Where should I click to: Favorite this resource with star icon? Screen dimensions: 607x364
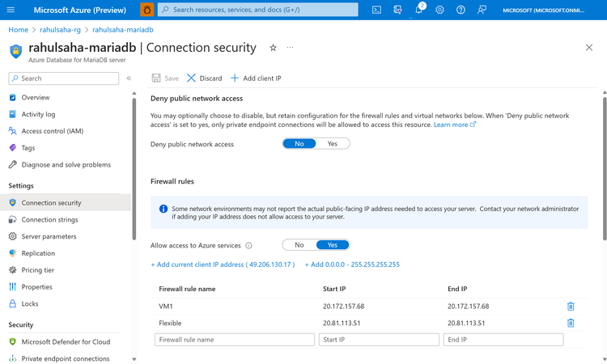(x=273, y=48)
